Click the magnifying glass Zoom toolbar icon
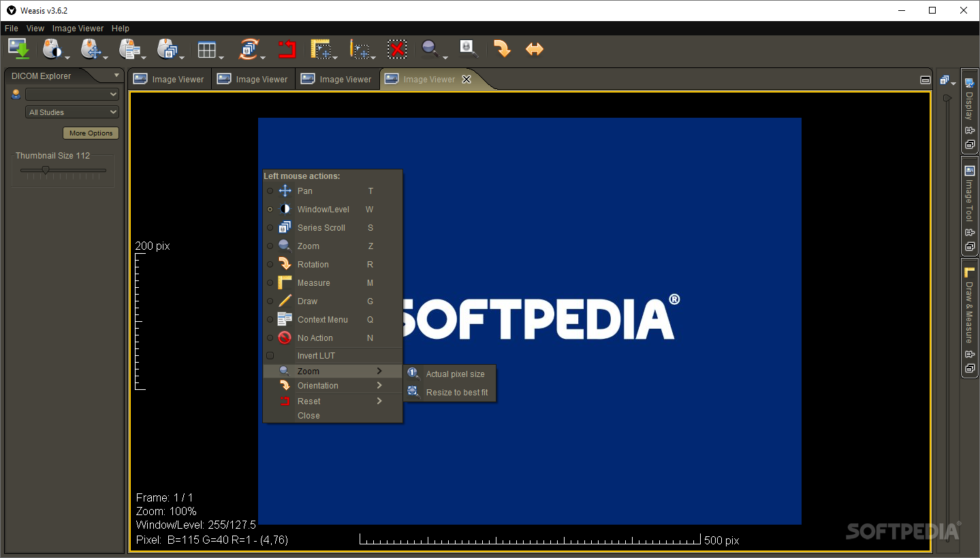 point(430,48)
